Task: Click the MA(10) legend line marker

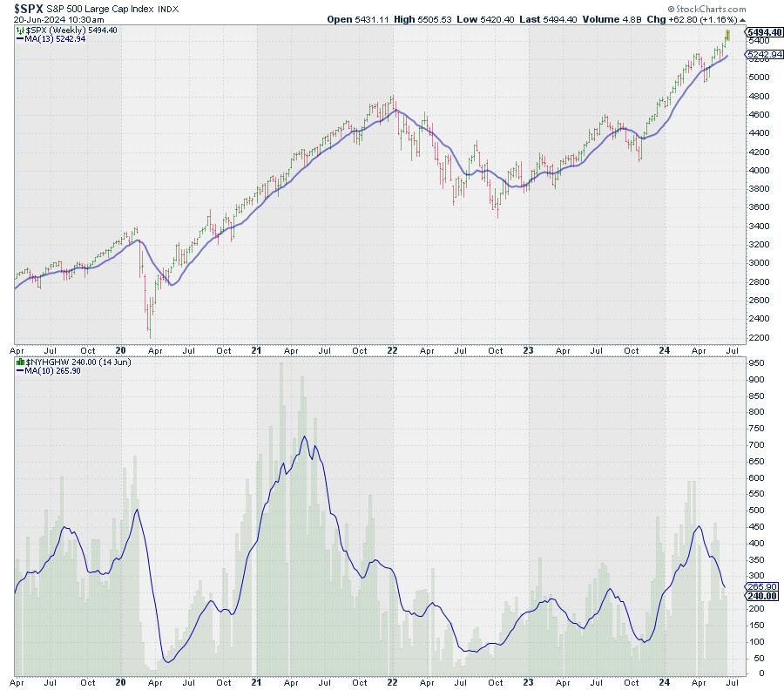Action: 21,370
